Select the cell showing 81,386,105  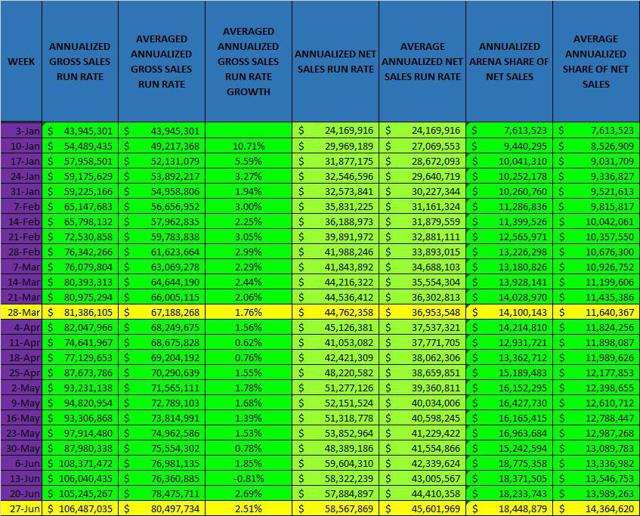click(80, 312)
